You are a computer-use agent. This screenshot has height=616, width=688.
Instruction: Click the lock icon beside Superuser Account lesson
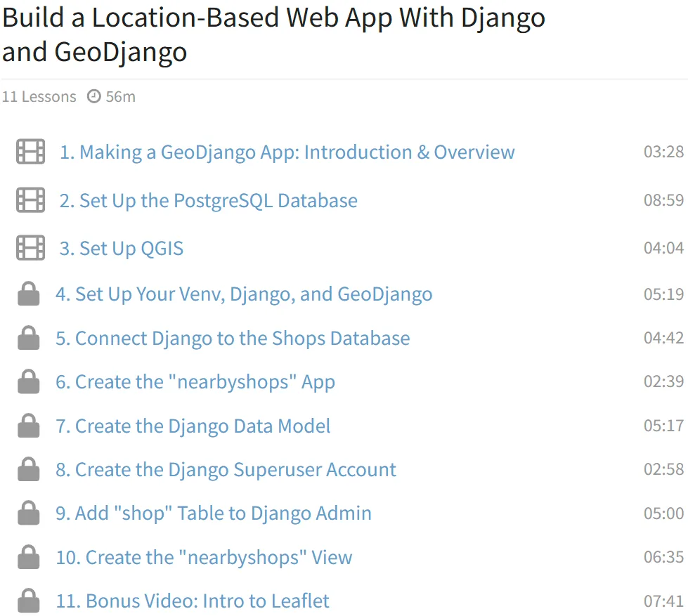(29, 469)
